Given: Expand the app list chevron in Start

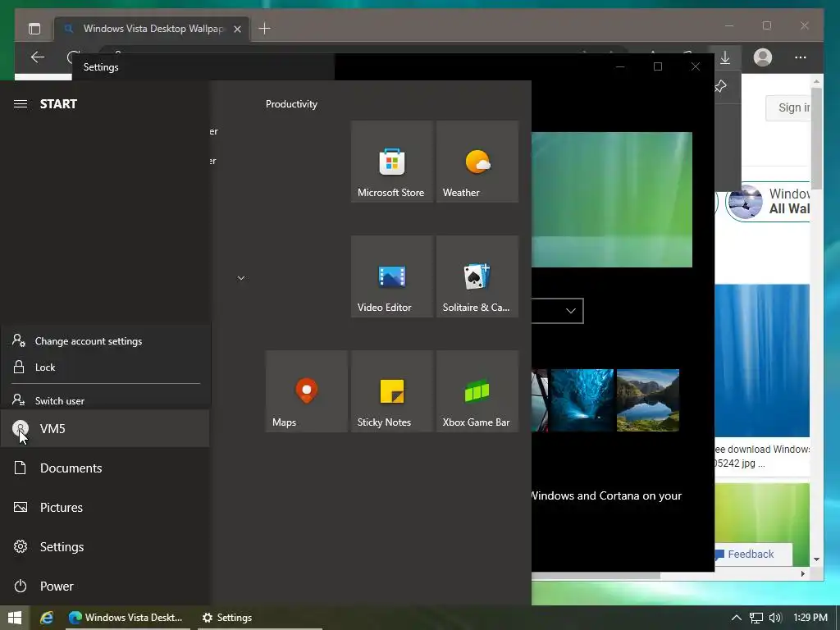Looking at the screenshot, I should tap(241, 278).
